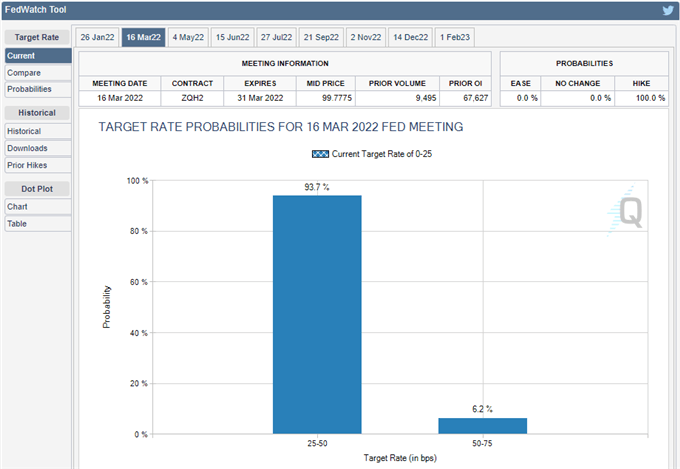Viewport: 680px width, 469px height.
Task: Open the 2 Nov22 tab
Action: pyautogui.click(x=366, y=37)
